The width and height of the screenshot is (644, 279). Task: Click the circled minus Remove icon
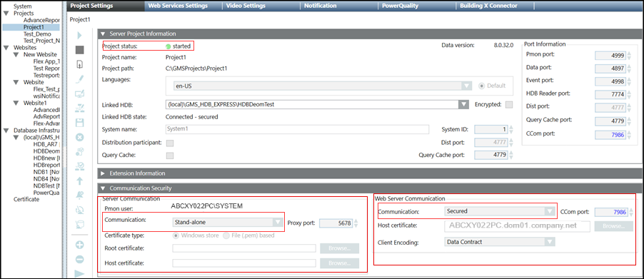[x=80, y=259]
